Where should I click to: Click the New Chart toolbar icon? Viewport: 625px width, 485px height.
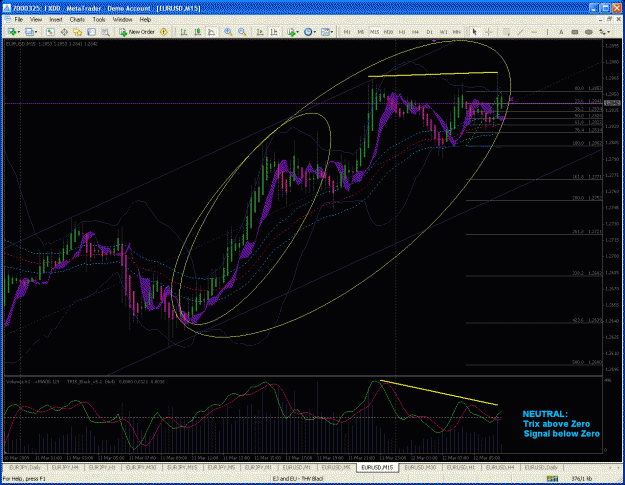pos(12,32)
